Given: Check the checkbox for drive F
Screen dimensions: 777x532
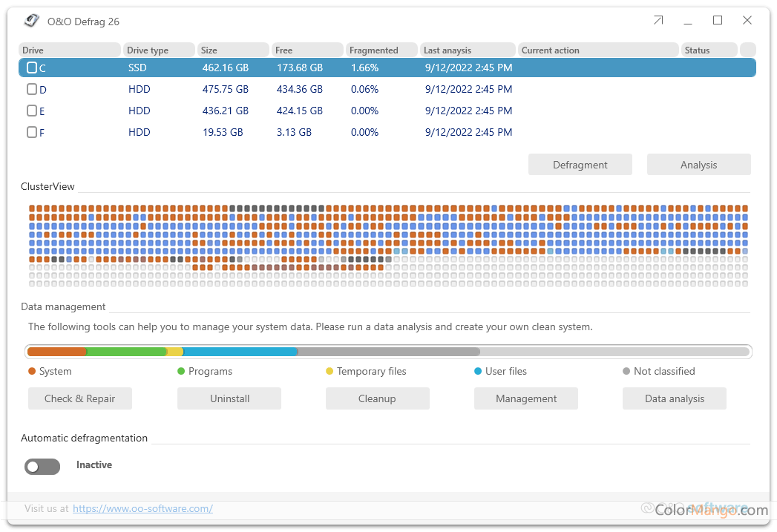Looking at the screenshot, I should (x=32, y=132).
